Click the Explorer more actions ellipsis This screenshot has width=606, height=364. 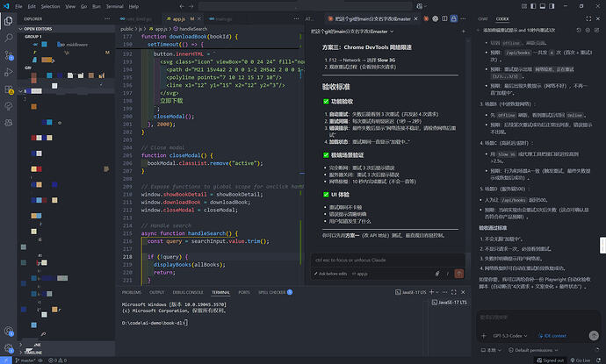tap(107, 18)
